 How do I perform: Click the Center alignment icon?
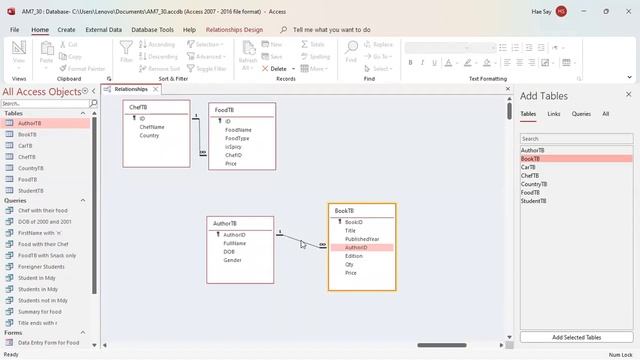[520, 62]
